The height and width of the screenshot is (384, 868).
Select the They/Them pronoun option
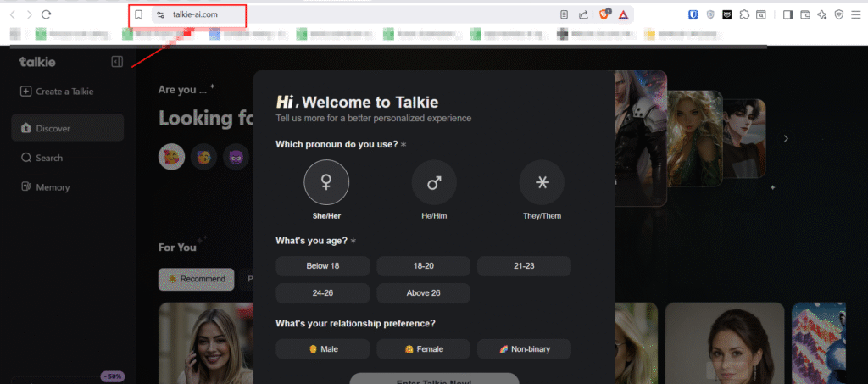coord(542,182)
